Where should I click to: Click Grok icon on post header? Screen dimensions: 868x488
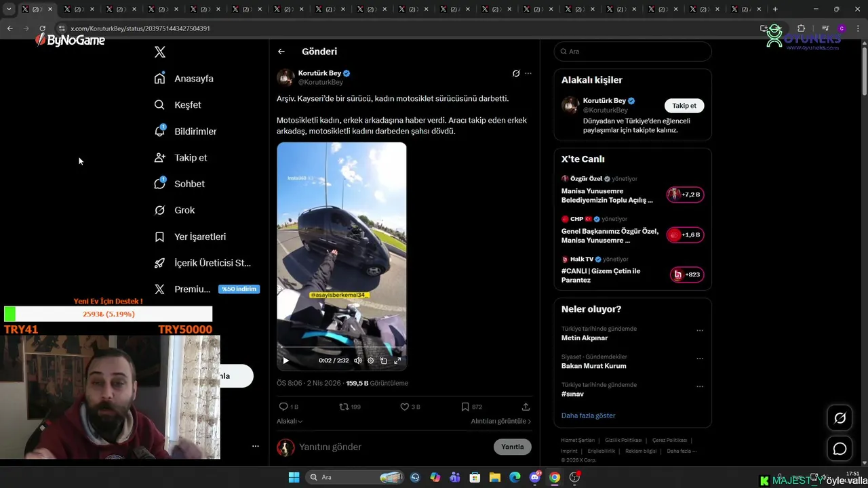pyautogui.click(x=516, y=73)
